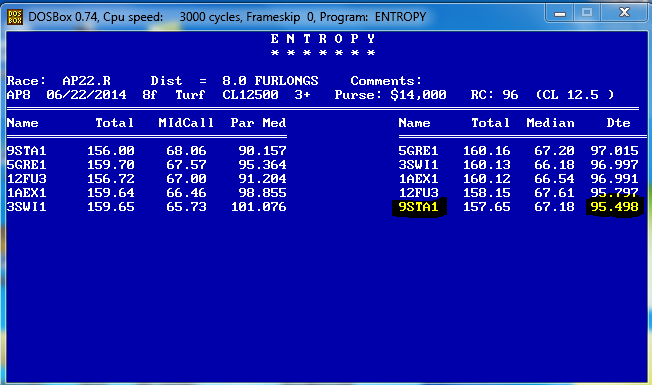652x385 pixels.
Task: Click the race file name AP22.R
Action: coord(86,81)
